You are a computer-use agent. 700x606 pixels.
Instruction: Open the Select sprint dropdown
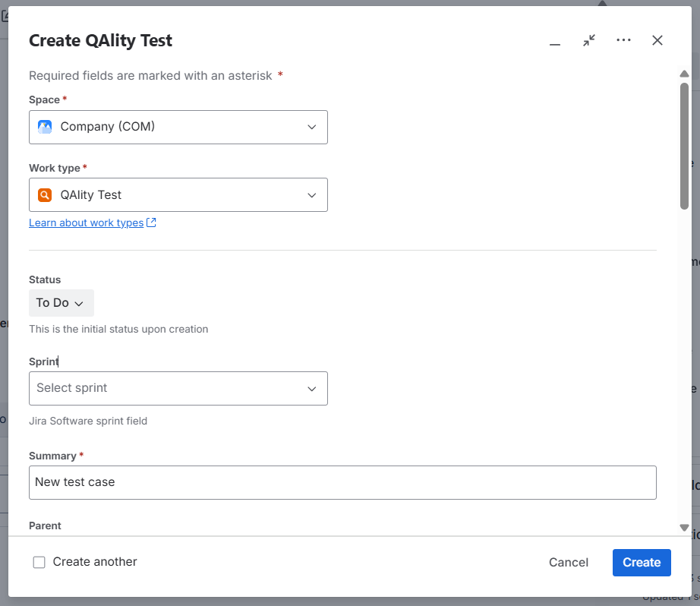178,389
